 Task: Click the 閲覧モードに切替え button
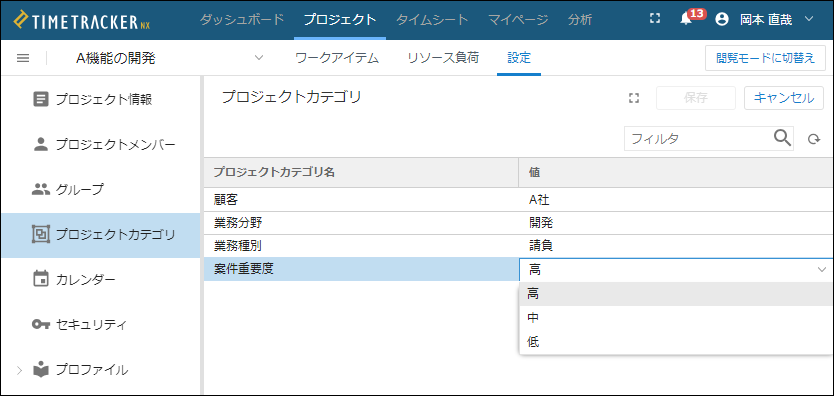765,58
